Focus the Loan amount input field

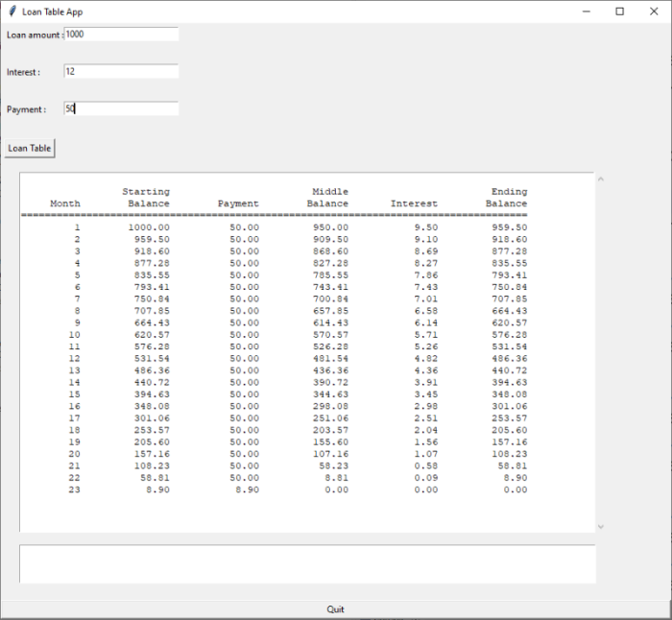tap(121, 34)
